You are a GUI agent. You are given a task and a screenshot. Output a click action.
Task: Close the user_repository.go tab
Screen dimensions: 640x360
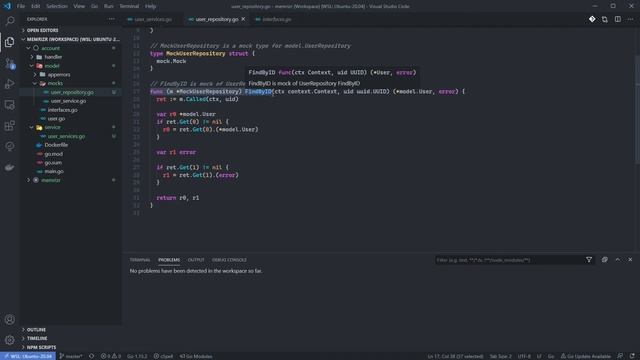coord(243,19)
